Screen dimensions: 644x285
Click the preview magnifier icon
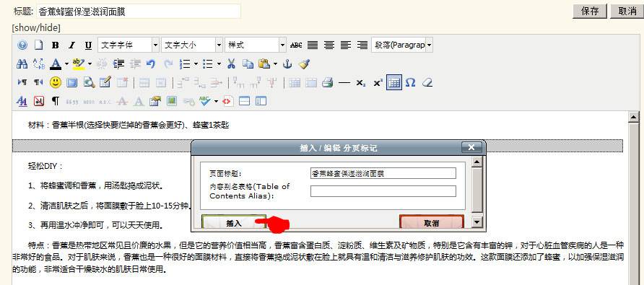pyautogui.click(x=89, y=82)
